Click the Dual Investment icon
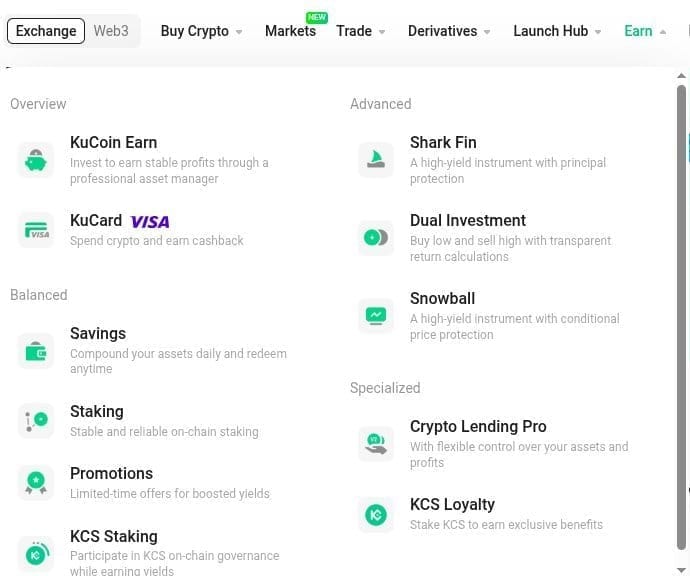690x576 pixels. 376,238
